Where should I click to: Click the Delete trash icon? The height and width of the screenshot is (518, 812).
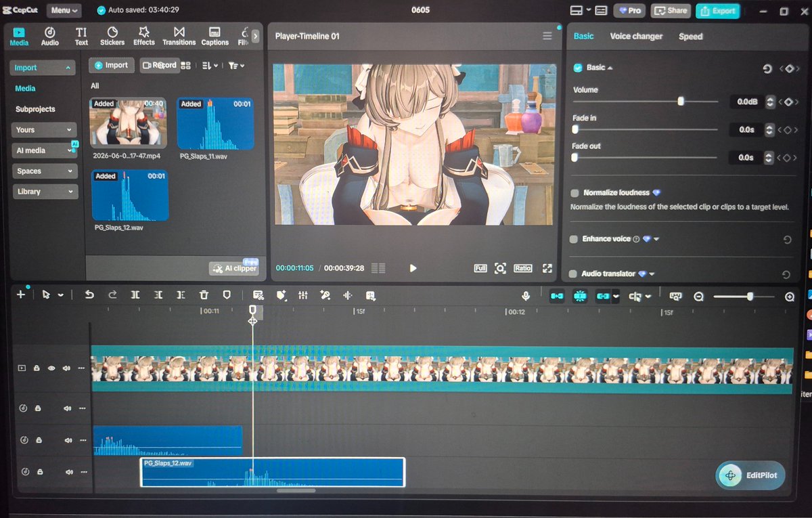[x=204, y=295]
